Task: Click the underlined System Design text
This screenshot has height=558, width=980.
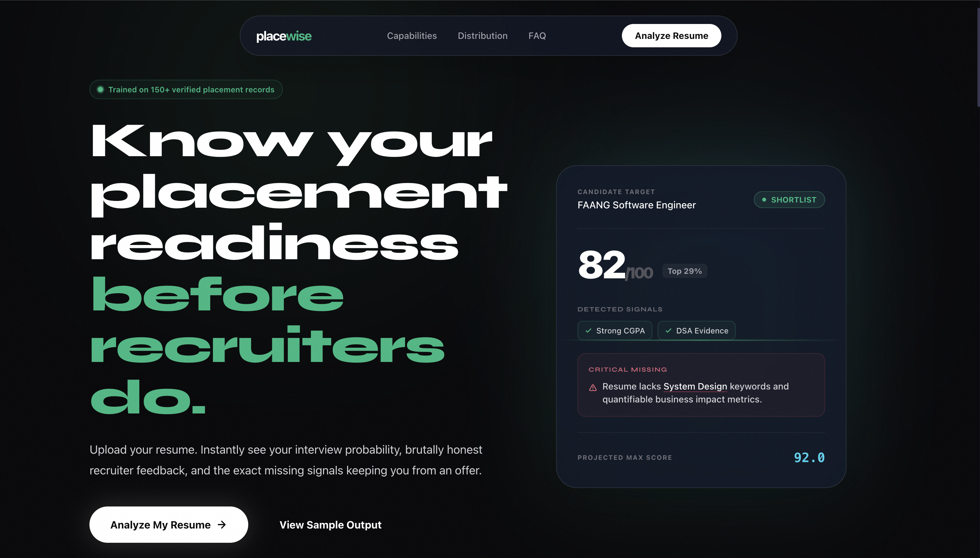Action: click(695, 386)
